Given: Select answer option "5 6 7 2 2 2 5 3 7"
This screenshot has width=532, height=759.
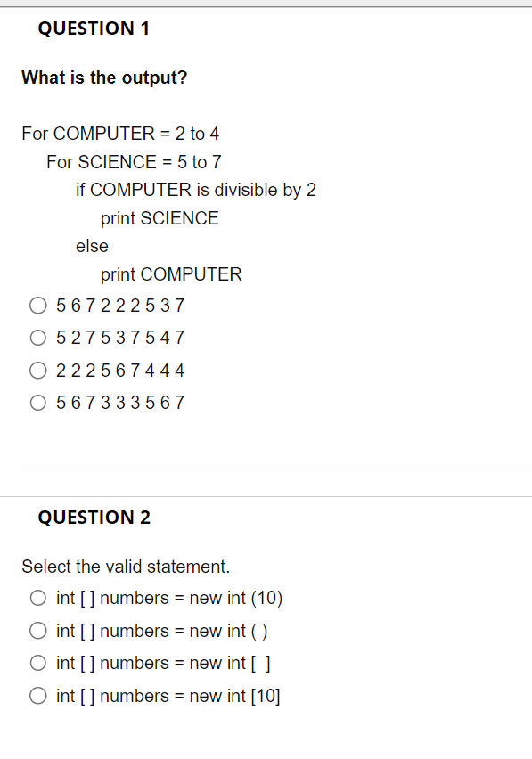Looking at the screenshot, I should (38, 305).
